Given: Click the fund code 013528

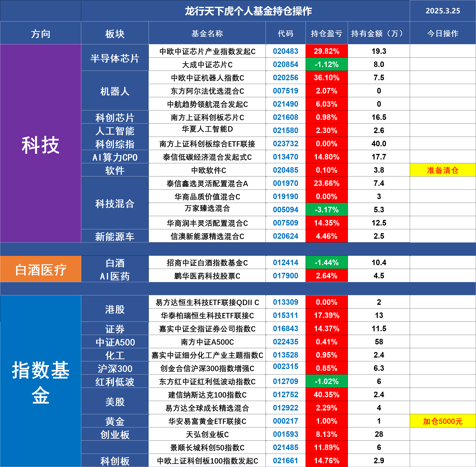Looking at the screenshot, I should pyautogui.click(x=286, y=355).
